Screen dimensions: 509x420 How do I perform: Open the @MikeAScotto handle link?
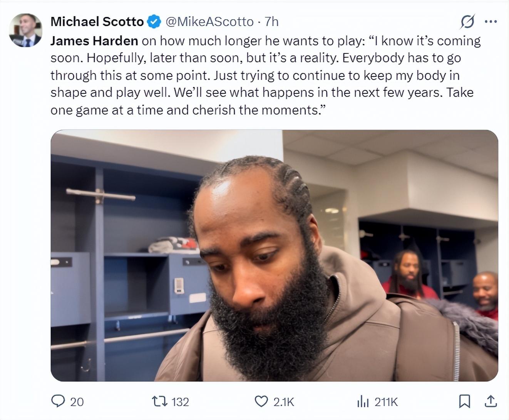209,22
